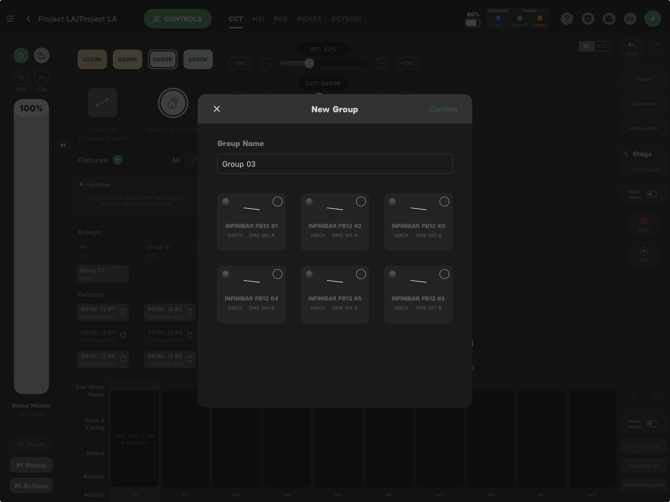The width and height of the screenshot is (670, 502).
Task: Switch to the HSI tab
Action: click(258, 19)
